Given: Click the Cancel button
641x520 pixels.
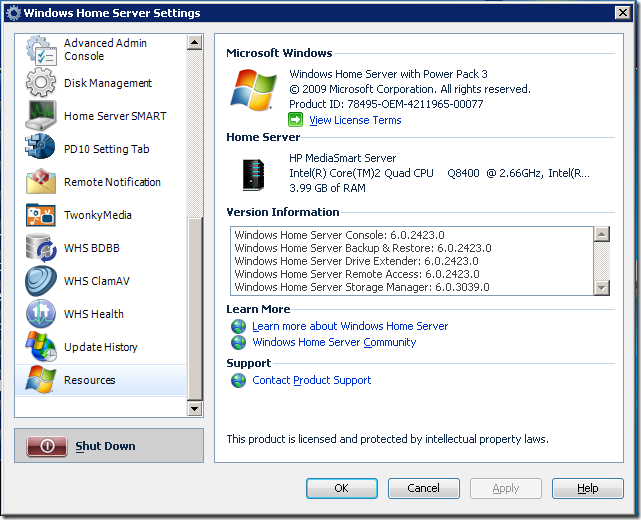Looking at the screenshot, I should pyautogui.click(x=424, y=488).
